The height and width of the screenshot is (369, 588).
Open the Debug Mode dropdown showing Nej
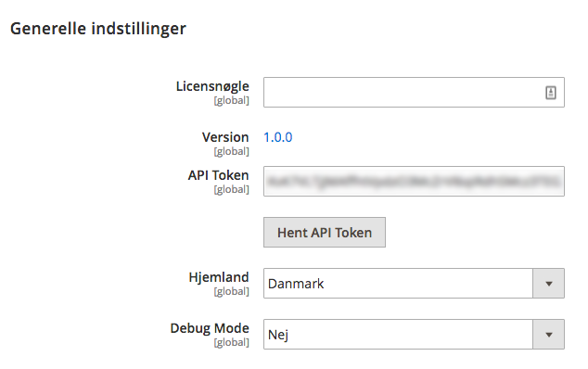pyautogui.click(x=414, y=334)
